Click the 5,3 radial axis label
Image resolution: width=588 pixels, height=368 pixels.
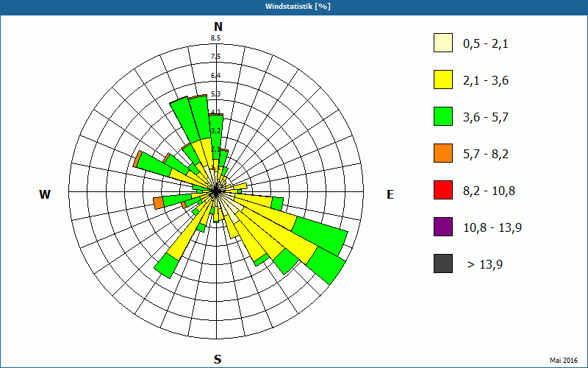coord(215,94)
